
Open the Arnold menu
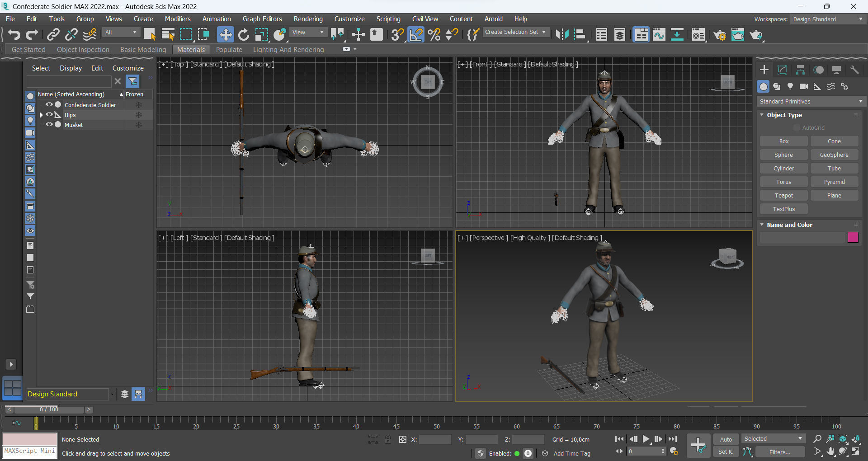click(494, 19)
